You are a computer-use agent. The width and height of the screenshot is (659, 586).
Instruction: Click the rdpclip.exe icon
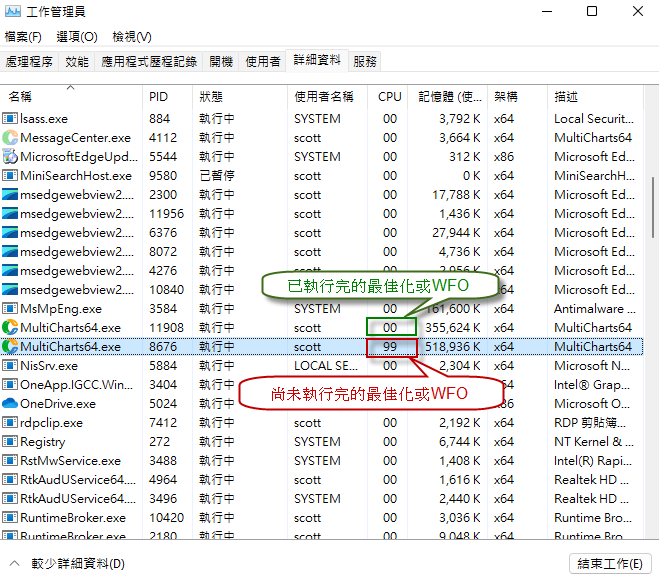[x=10, y=422]
